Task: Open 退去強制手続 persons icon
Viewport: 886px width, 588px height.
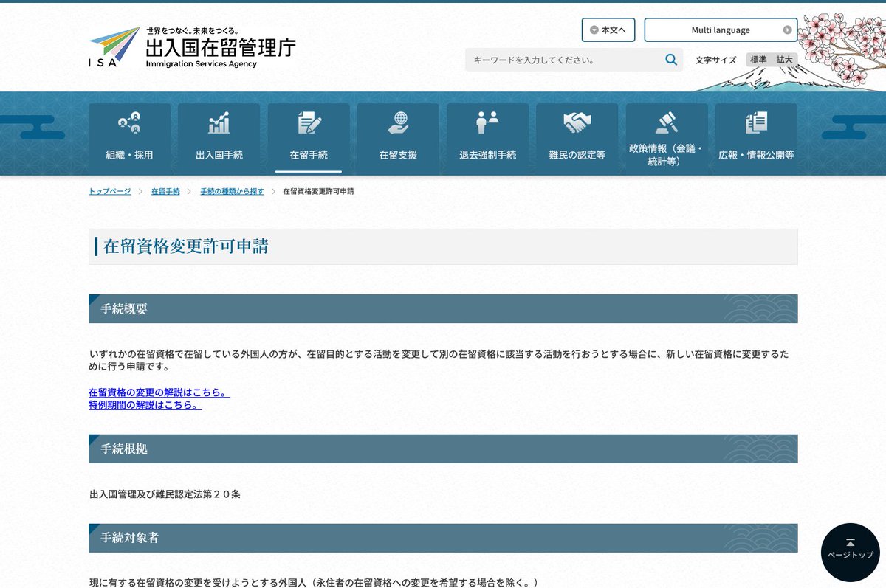Action: [487, 123]
